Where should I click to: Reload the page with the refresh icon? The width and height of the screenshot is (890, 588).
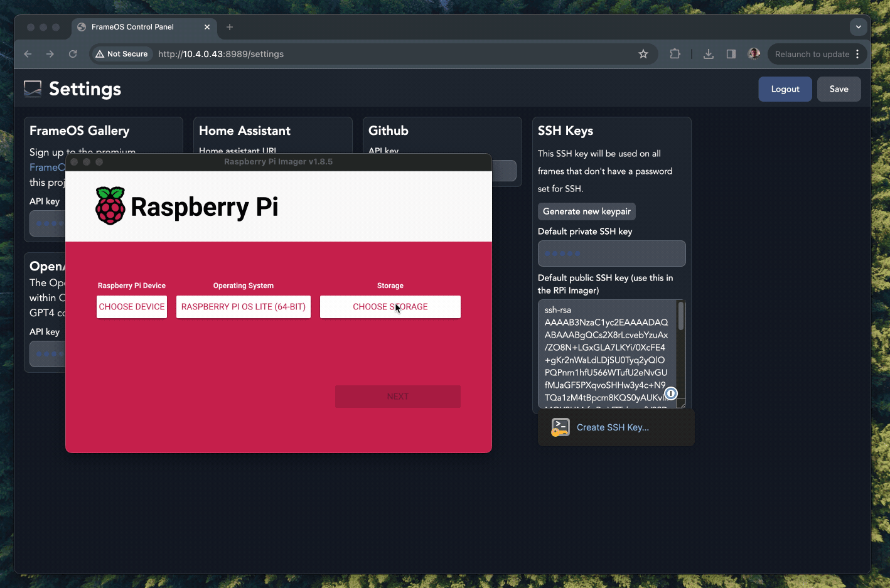[73, 54]
